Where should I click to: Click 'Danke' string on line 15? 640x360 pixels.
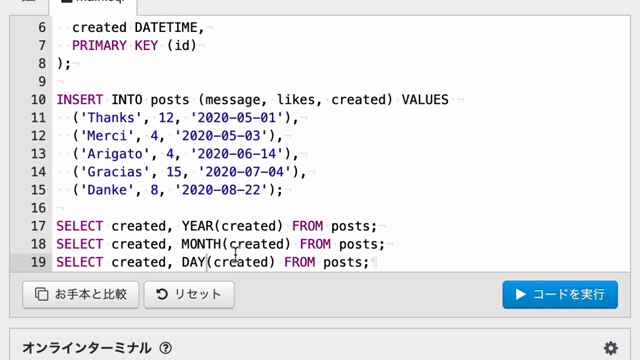coord(107,190)
